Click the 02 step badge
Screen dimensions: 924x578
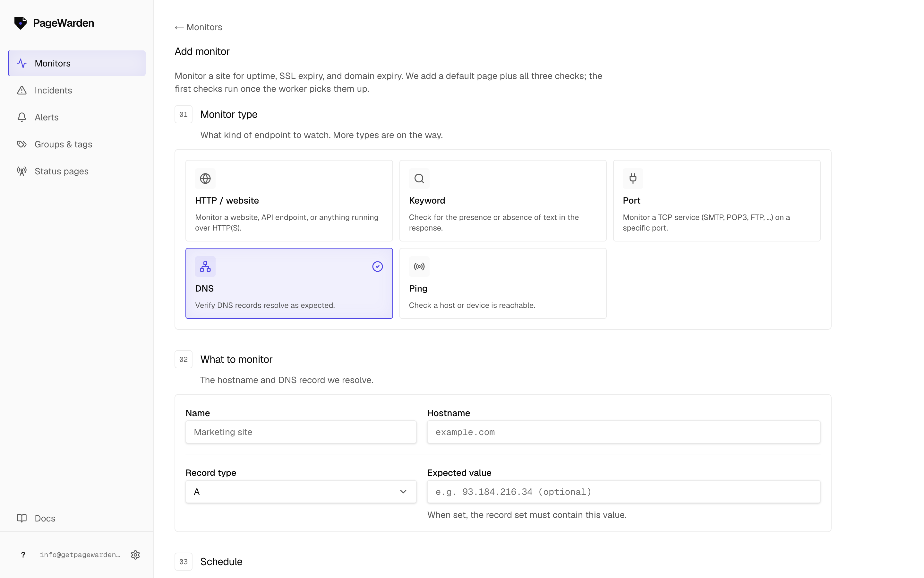(x=183, y=359)
